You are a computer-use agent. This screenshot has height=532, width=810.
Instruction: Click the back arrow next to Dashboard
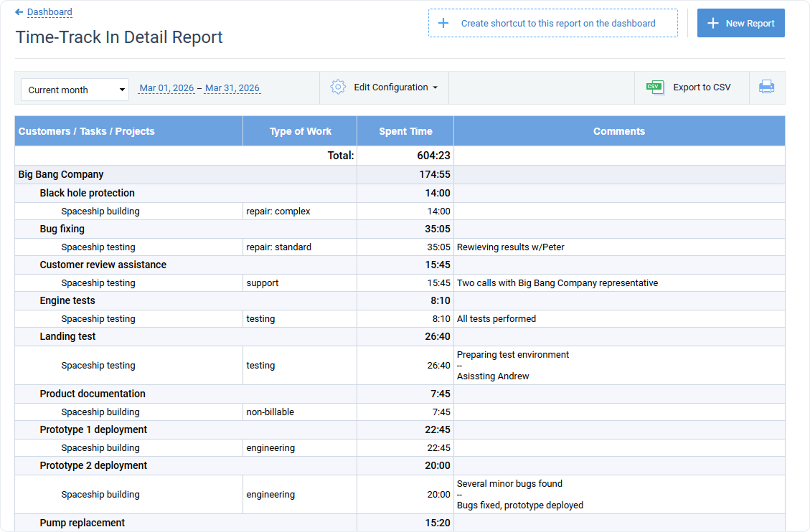[18, 11]
